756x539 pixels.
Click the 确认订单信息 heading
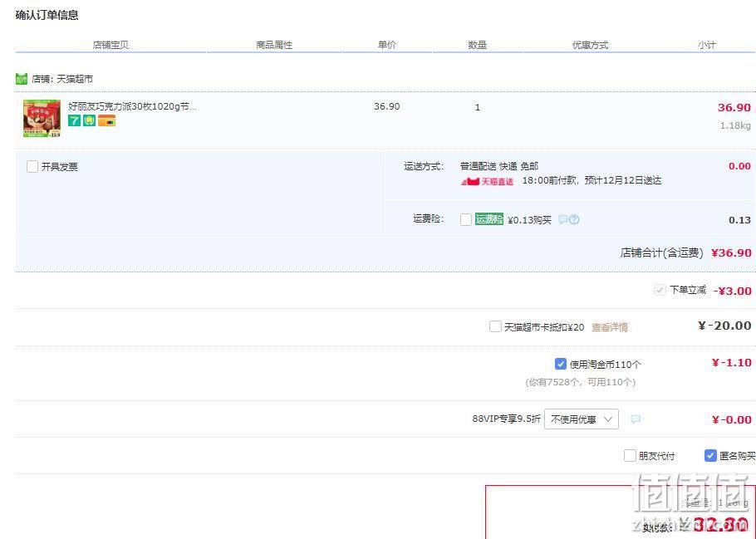47,15
